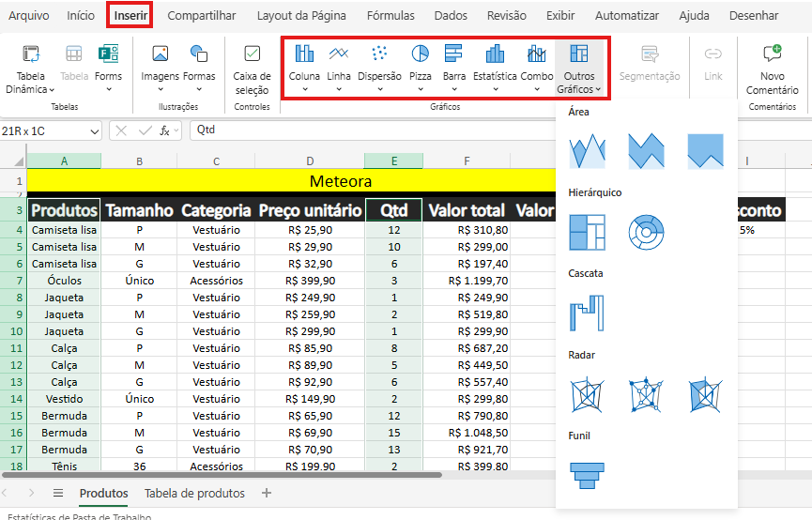Open the Estatística chart menu
Viewport: 812px width, 520px height.
point(495,69)
